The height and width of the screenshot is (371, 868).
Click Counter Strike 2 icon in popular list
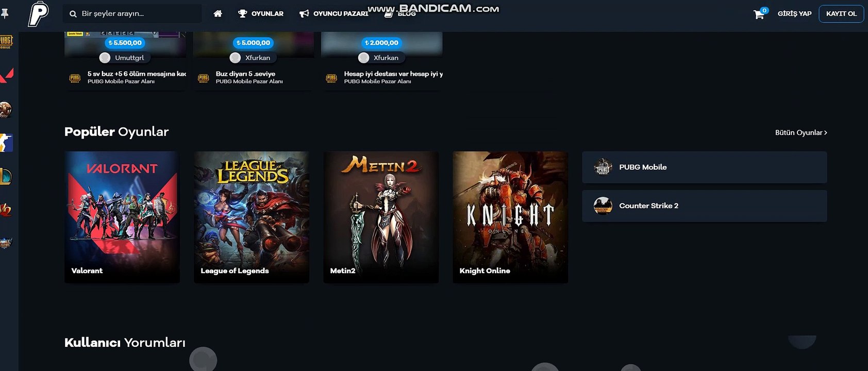click(x=603, y=206)
